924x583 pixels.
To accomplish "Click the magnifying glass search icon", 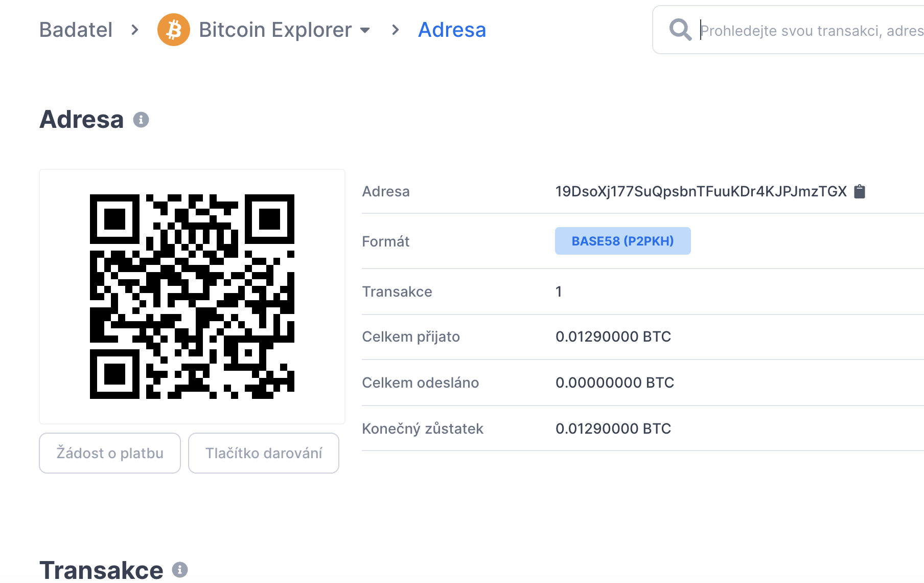I will [x=680, y=30].
